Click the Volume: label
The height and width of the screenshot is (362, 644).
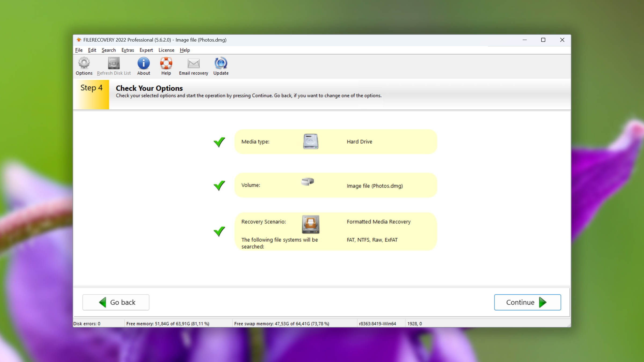pos(251,185)
